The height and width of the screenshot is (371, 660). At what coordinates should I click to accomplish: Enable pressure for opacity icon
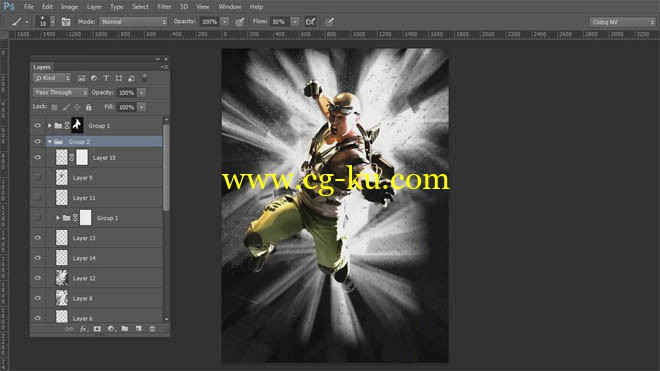coord(240,22)
